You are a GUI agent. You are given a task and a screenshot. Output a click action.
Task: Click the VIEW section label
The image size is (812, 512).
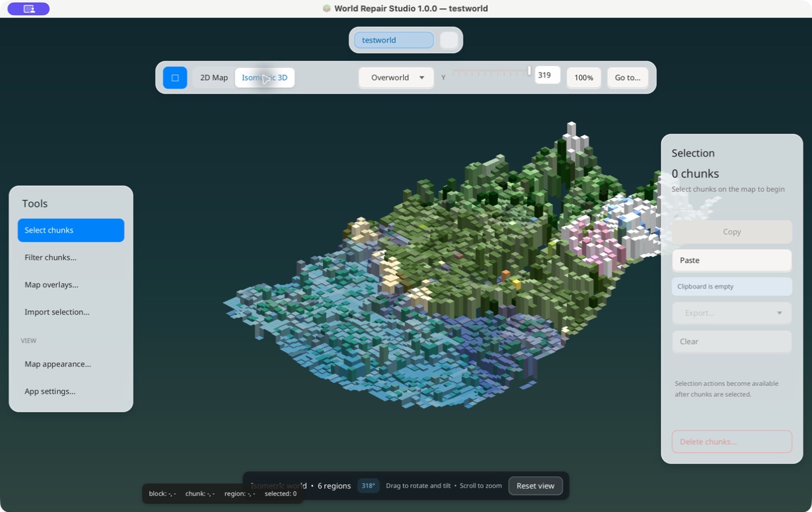click(29, 341)
